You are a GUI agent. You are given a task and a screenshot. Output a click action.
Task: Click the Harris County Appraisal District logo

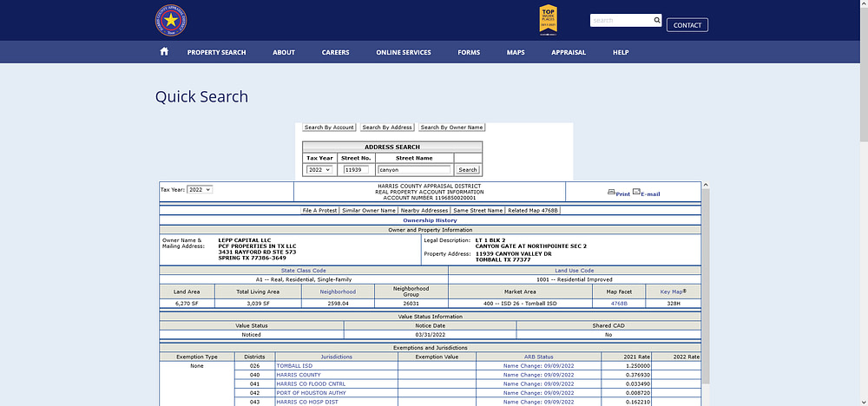(x=171, y=21)
